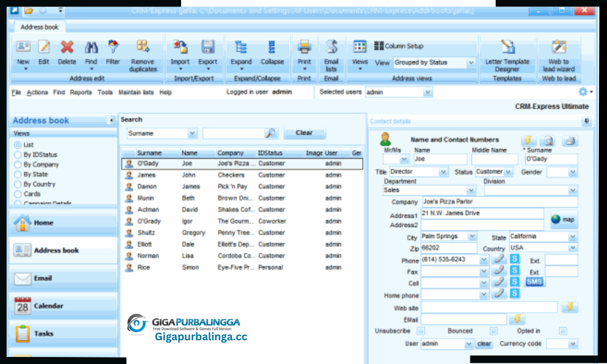The height and width of the screenshot is (364, 607).
Task: Click the clear button next to User
Action: coord(484,344)
